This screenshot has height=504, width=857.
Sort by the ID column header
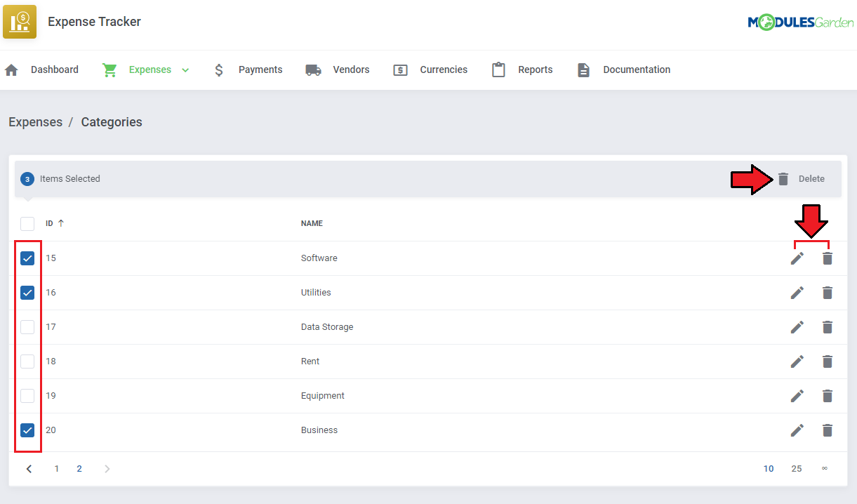49,223
